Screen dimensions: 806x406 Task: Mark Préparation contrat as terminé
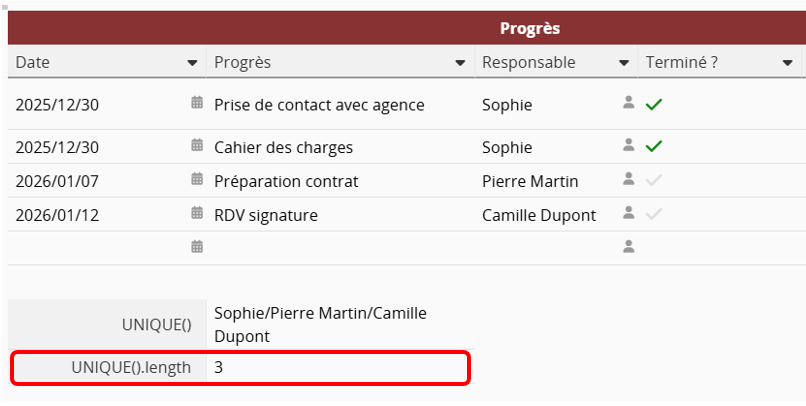pos(654,181)
